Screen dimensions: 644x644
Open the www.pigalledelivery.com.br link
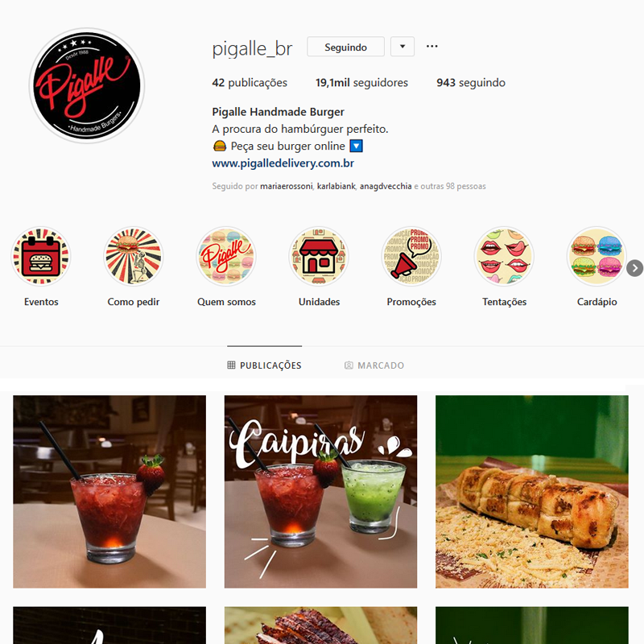(x=283, y=163)
